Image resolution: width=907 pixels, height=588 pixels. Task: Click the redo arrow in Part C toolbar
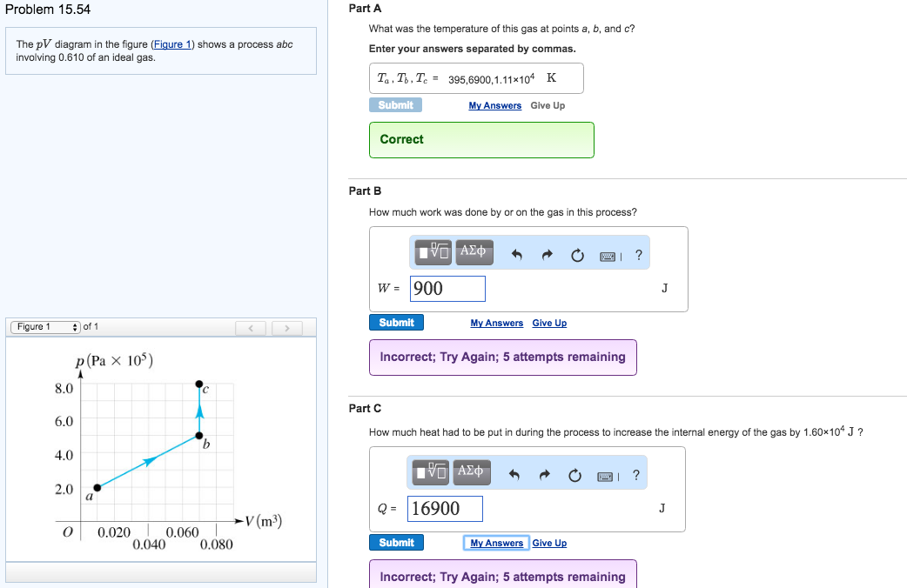point(546,473)
